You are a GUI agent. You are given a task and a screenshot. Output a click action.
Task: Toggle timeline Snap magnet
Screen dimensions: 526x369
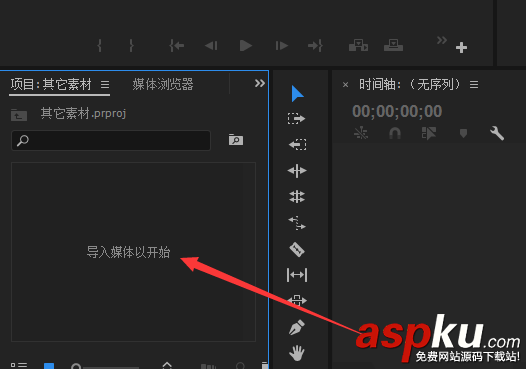[x=395, y=133]
